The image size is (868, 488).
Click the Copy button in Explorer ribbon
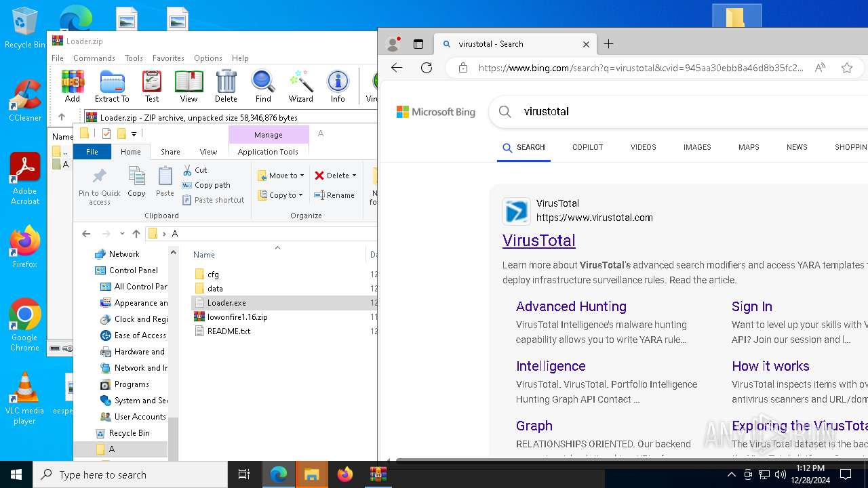point(136,182)
